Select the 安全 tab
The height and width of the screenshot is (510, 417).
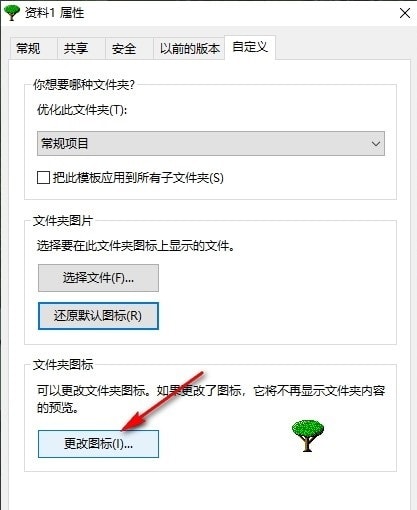coord(124,49)
